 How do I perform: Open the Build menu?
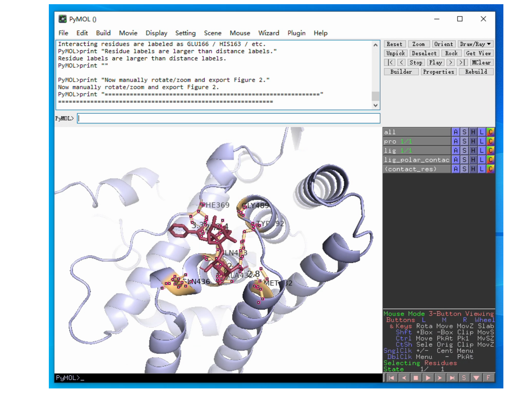pos(103,33)
